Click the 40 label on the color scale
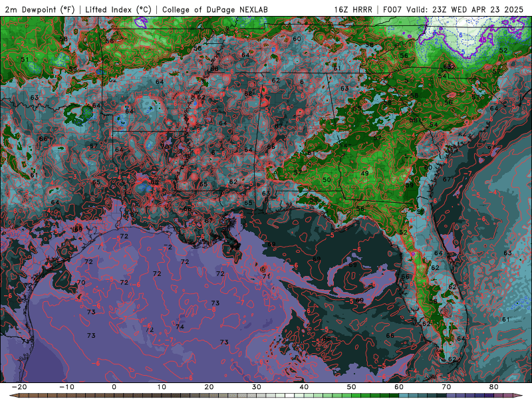532x399 pixels. tap(304, 387)
